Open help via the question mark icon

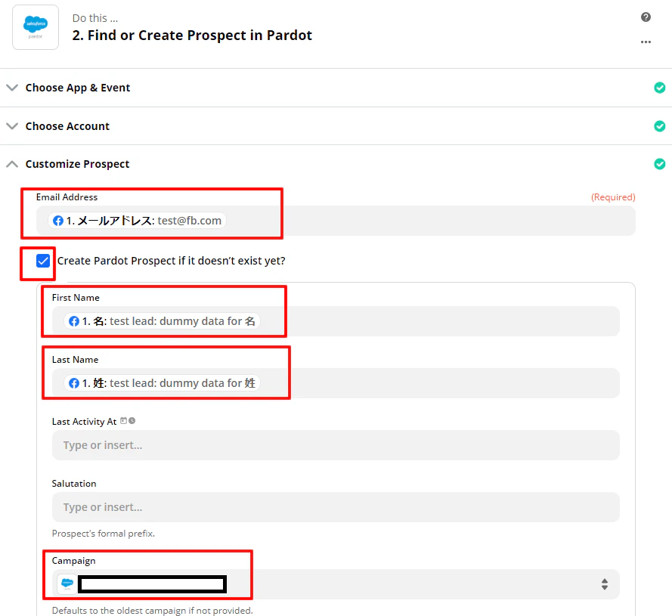coord(646,17)
